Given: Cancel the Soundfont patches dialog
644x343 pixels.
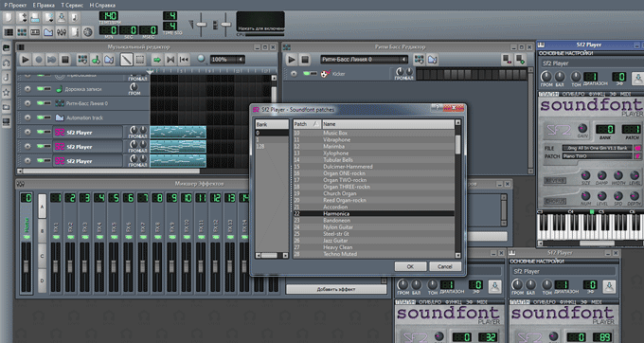Looking at the screenshot, I should [445, 266].
